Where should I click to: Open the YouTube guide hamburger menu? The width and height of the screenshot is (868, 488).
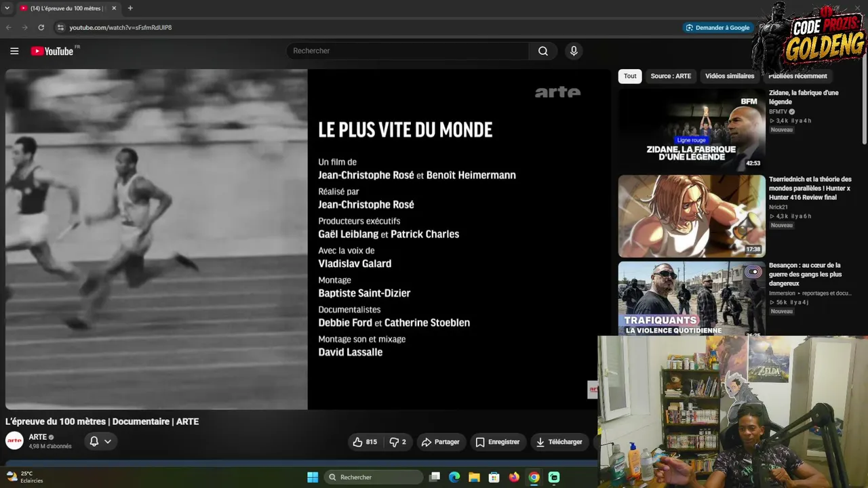(14, 51)
